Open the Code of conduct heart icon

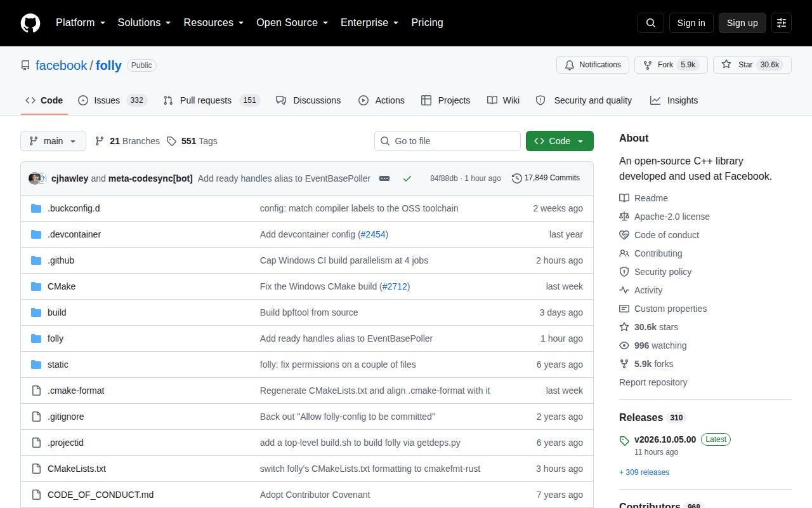pos(624,235)
